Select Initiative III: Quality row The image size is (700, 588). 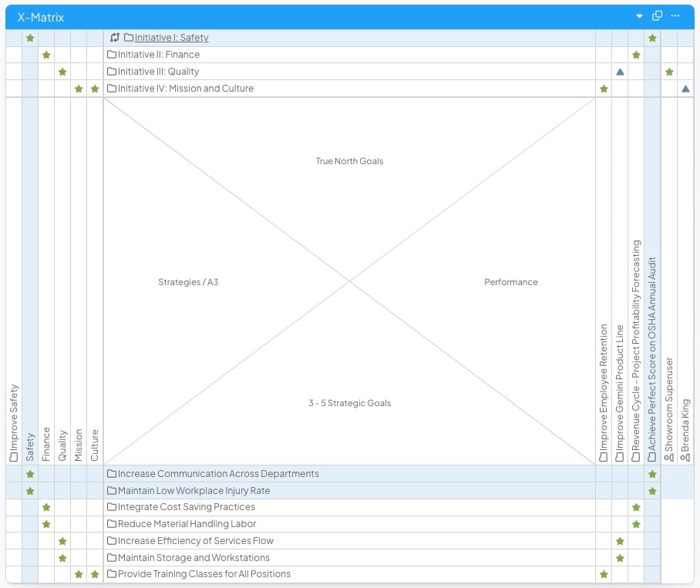click(x=158, y=72)
